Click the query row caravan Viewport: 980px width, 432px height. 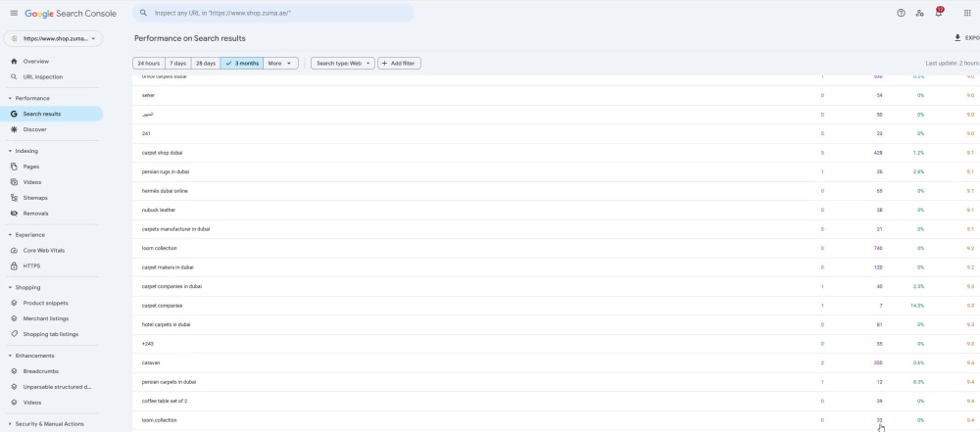pyautogui.click(x=557, y=362)
